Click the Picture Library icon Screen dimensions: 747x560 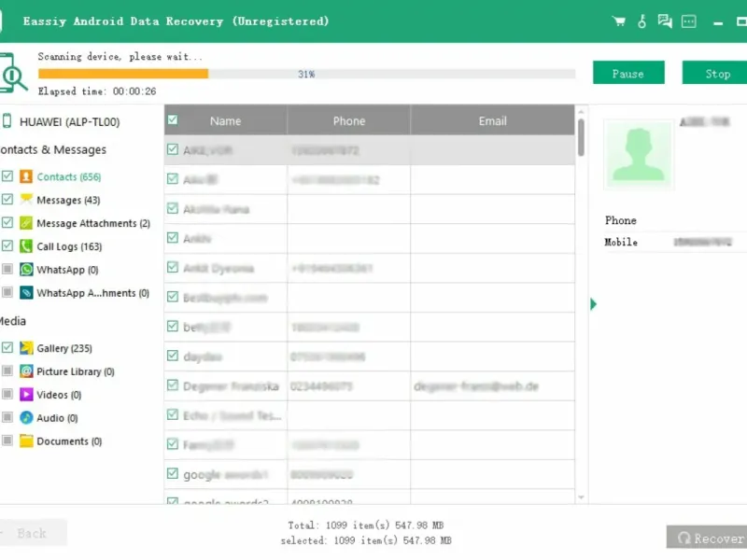tap(26, 371)
